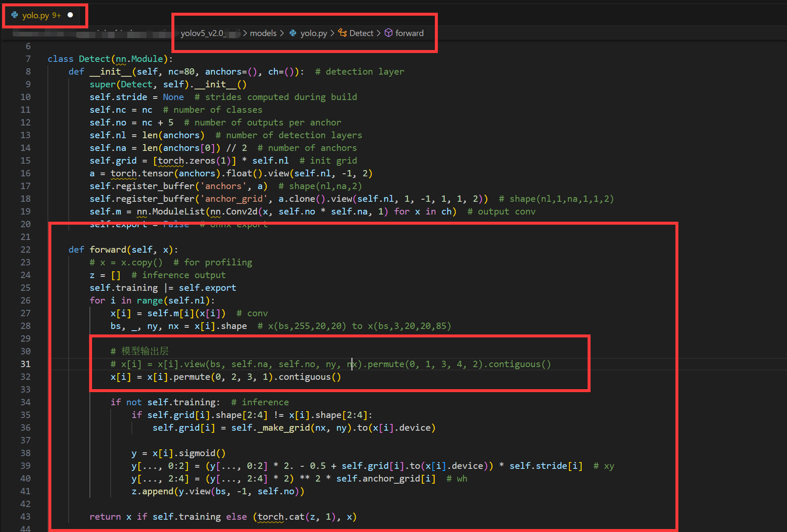Open the forward breadcrumb symbol list
The height and width of the screenshot is (532, 787).
point(409,33)
